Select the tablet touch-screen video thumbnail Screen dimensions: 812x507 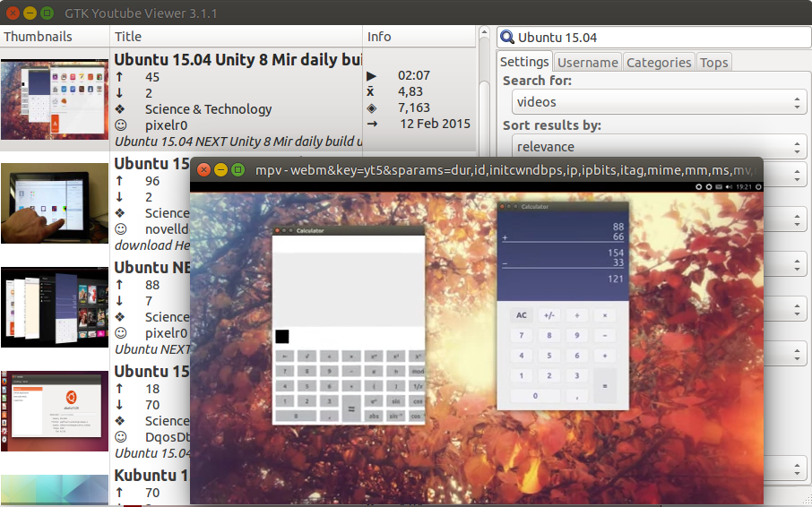pos(55,203)
